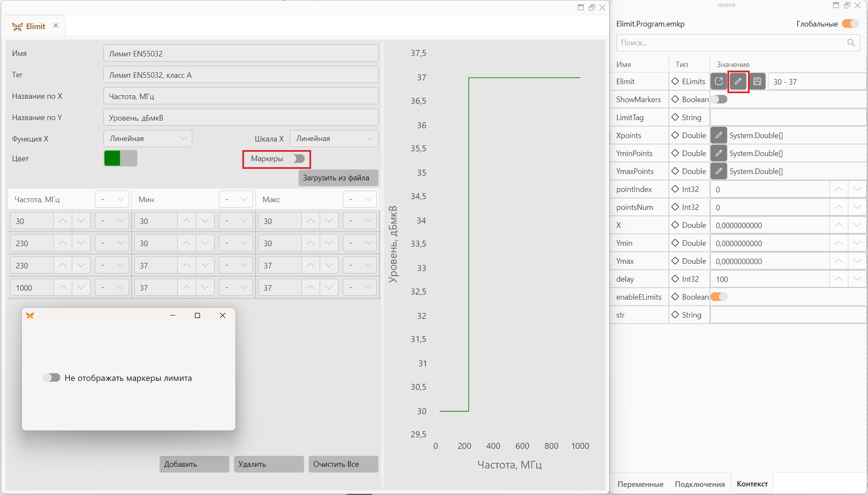Screen dimensions: 868x495
Task: Click the Elimit value field 30 - 37
Action: pyautogui.click(x=817, y=81)
